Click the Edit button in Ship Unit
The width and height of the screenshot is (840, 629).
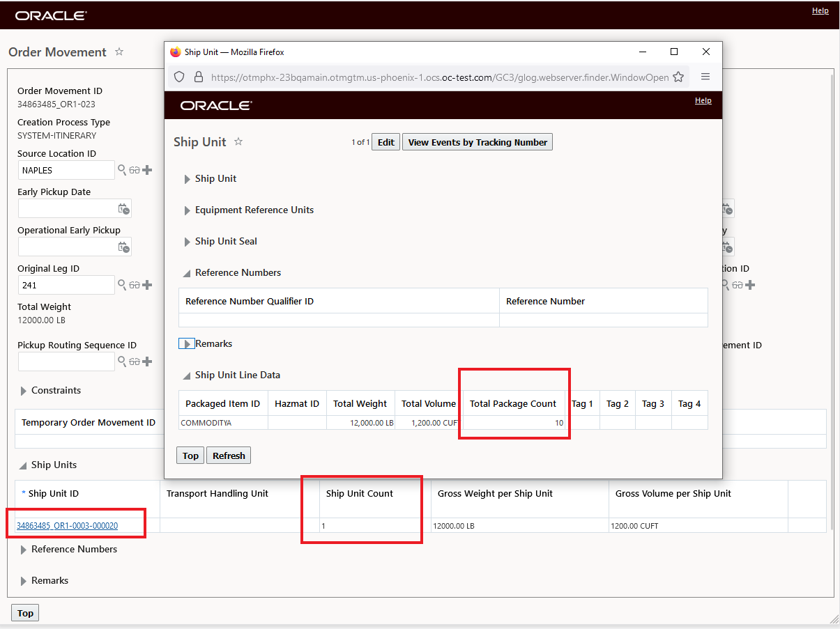click(385, 142)
